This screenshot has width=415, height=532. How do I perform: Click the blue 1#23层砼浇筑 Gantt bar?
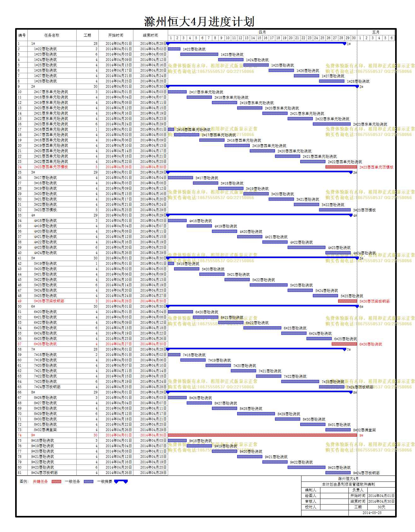[199, 54]
